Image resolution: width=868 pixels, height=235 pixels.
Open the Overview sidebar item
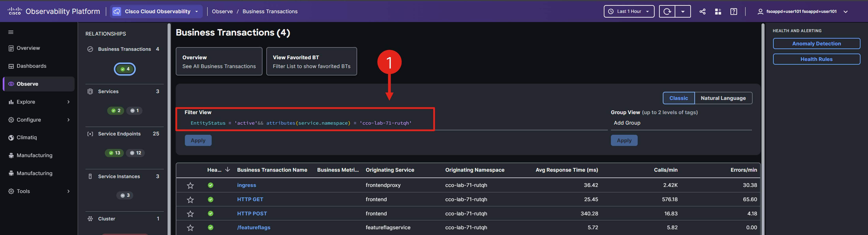pos(28,48)
